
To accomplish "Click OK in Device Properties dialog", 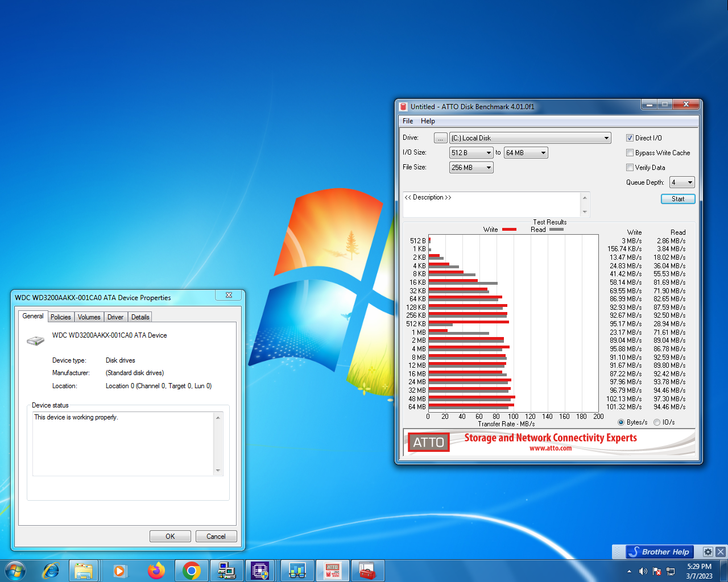I will click(170, 537).
